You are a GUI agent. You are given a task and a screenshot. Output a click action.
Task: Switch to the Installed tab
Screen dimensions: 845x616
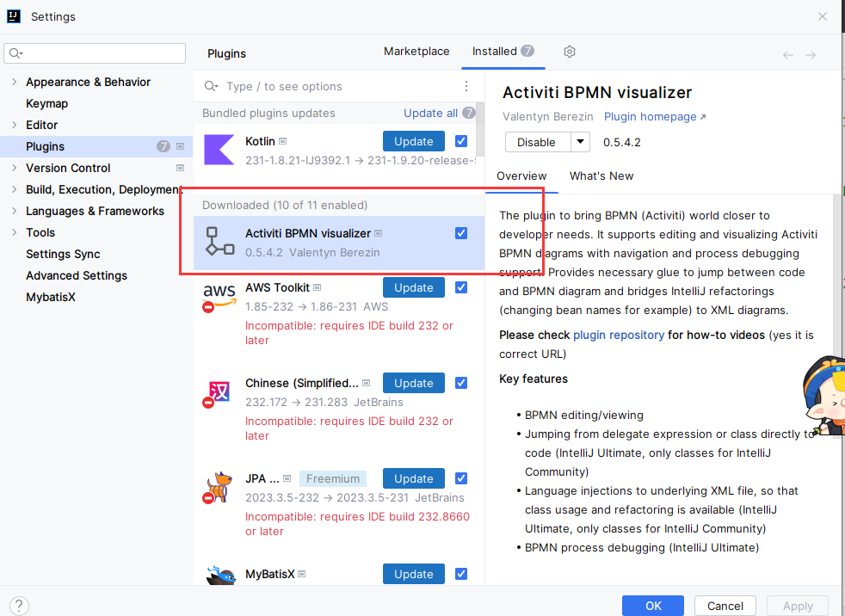coord(503,52)
